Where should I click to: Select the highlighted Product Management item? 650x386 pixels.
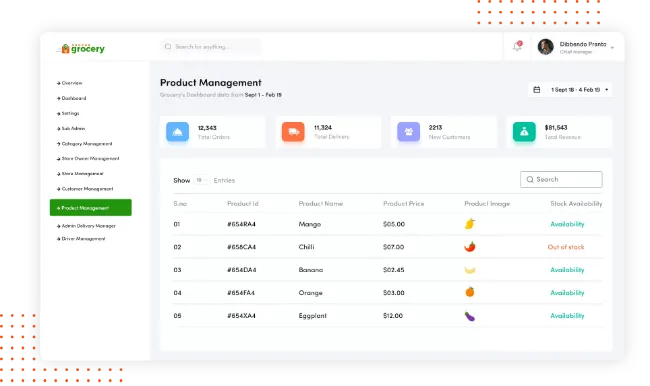tap(91, 207)
